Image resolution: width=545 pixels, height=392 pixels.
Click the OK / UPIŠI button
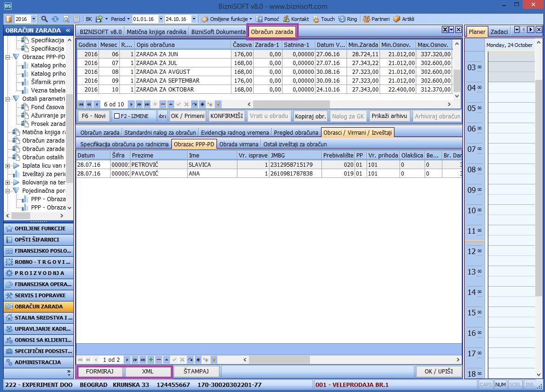439,372
